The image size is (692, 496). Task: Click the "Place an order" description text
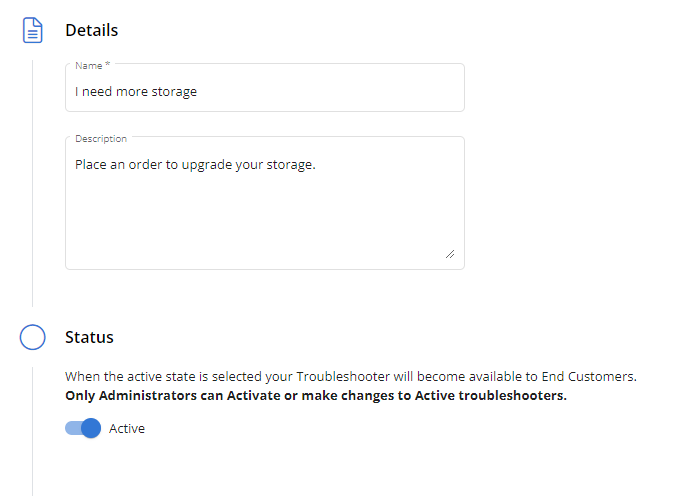click(x=195, y=164)
